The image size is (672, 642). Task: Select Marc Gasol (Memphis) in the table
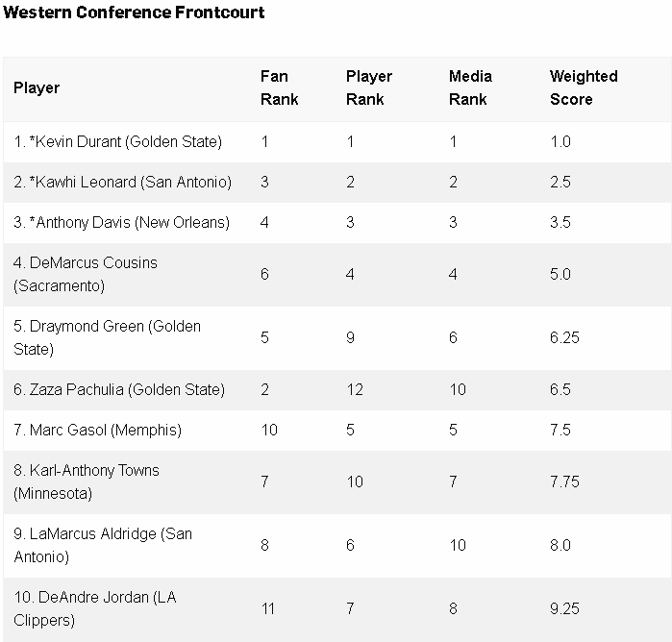pyautogui.click(x=97, y=430)
